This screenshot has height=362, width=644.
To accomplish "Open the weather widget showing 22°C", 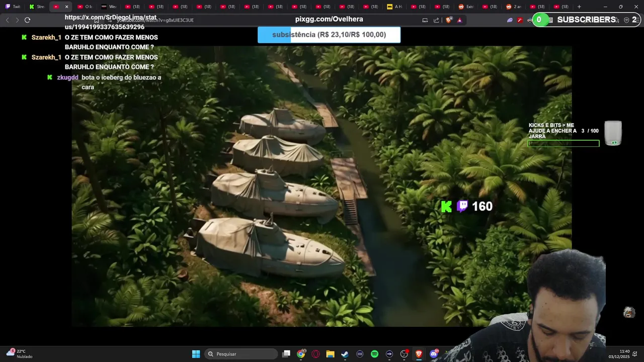I will 19,354.
